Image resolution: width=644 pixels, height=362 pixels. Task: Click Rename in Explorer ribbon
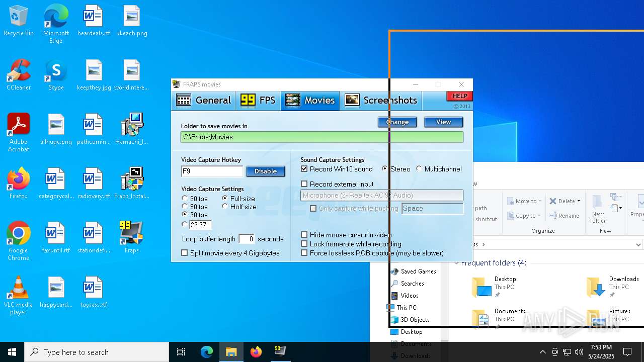click(x=564, y=216)
